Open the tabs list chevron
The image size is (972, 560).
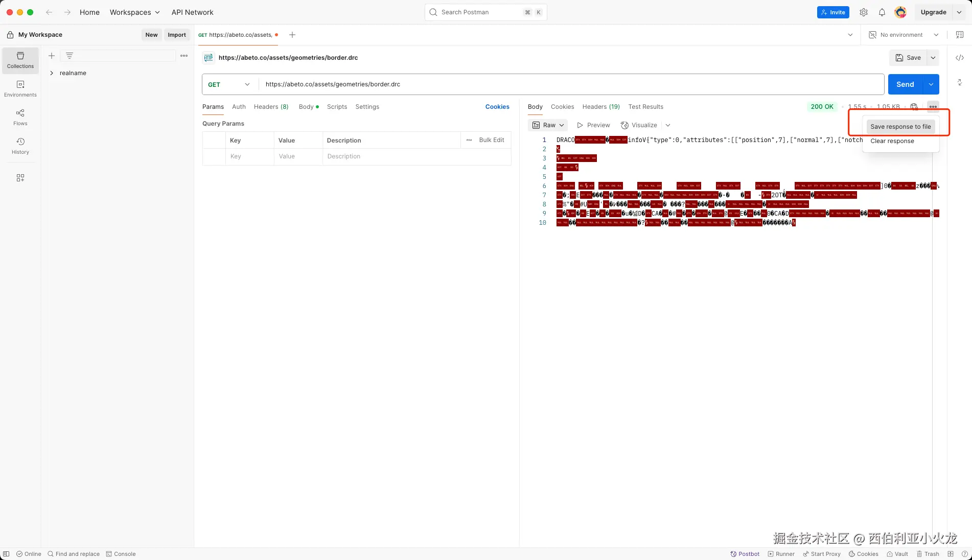[850, 35]
